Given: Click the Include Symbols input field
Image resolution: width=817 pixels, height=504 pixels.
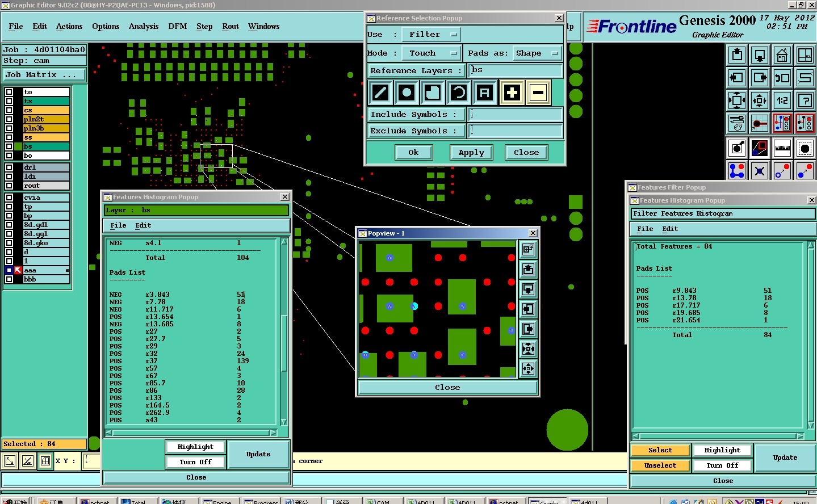Looking at the screenshot, I should (x=515, y=114).
